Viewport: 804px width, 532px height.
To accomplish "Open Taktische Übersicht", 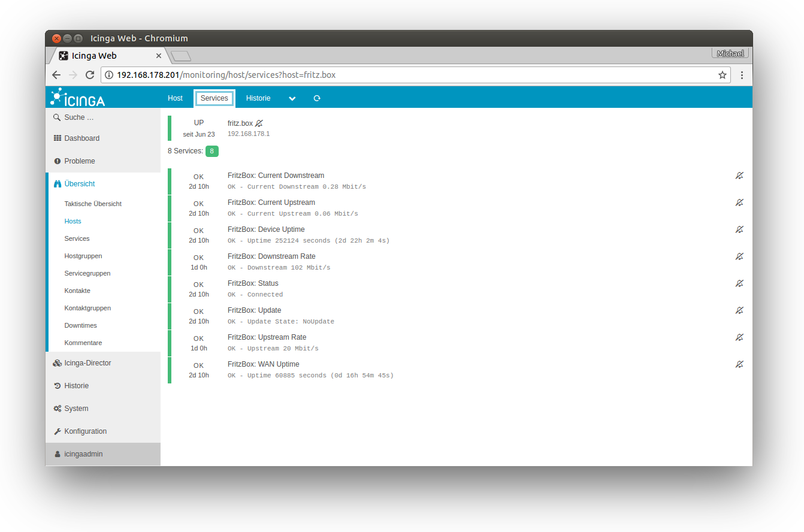I will tap(93, 204).
